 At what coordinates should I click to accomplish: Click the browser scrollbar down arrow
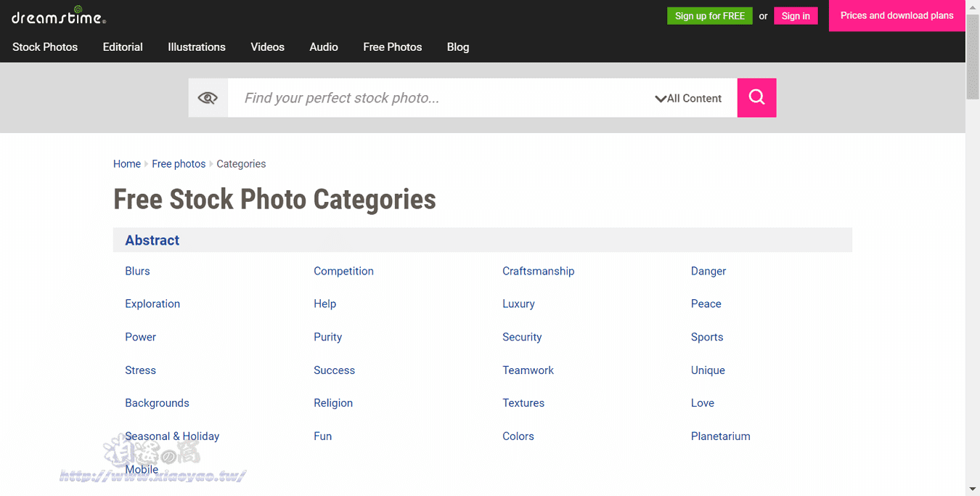click(x=973, y=489)
